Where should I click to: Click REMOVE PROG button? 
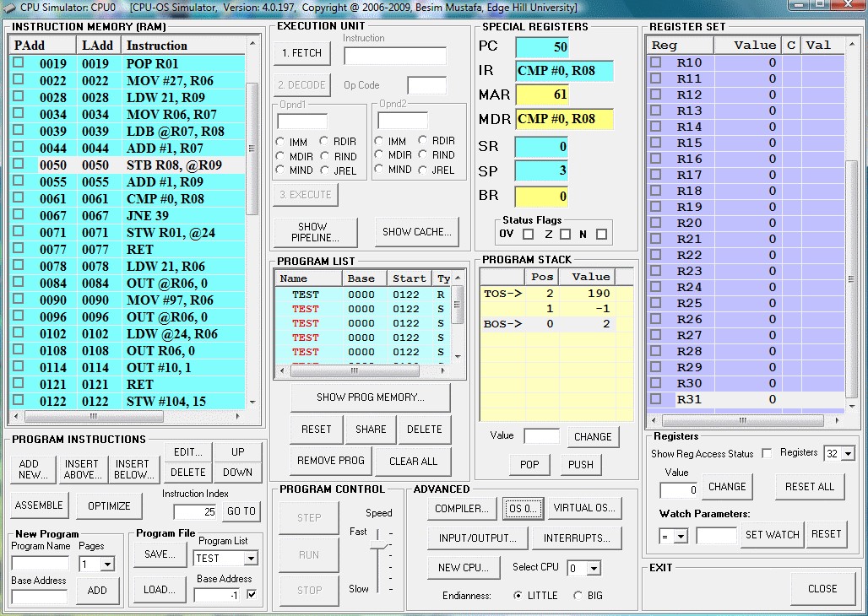tap(330, 461)
